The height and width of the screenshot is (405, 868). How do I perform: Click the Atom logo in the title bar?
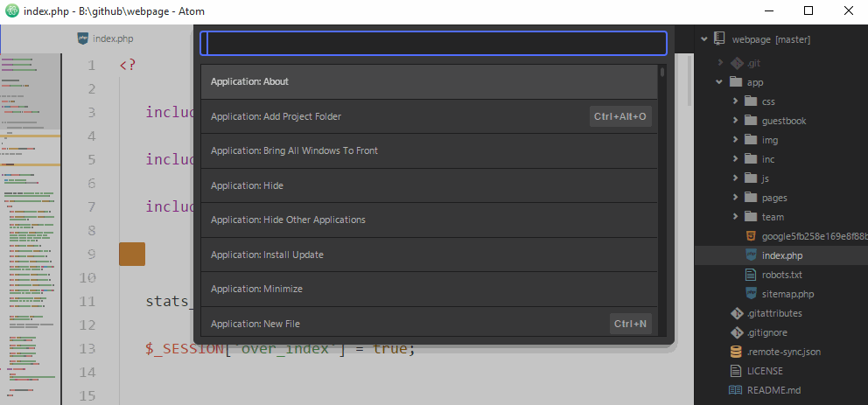[11, 10]
